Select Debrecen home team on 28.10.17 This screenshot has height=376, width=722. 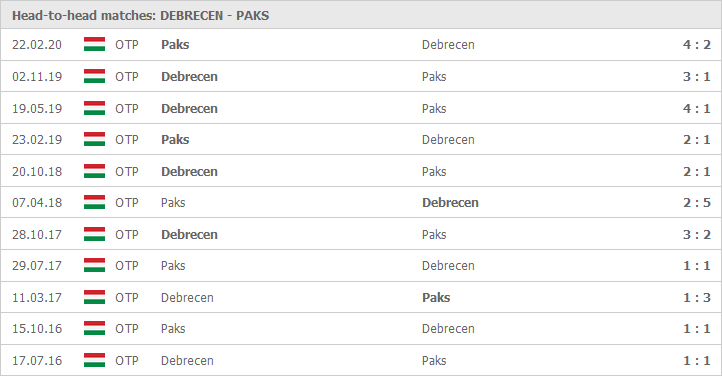(189, 234)
